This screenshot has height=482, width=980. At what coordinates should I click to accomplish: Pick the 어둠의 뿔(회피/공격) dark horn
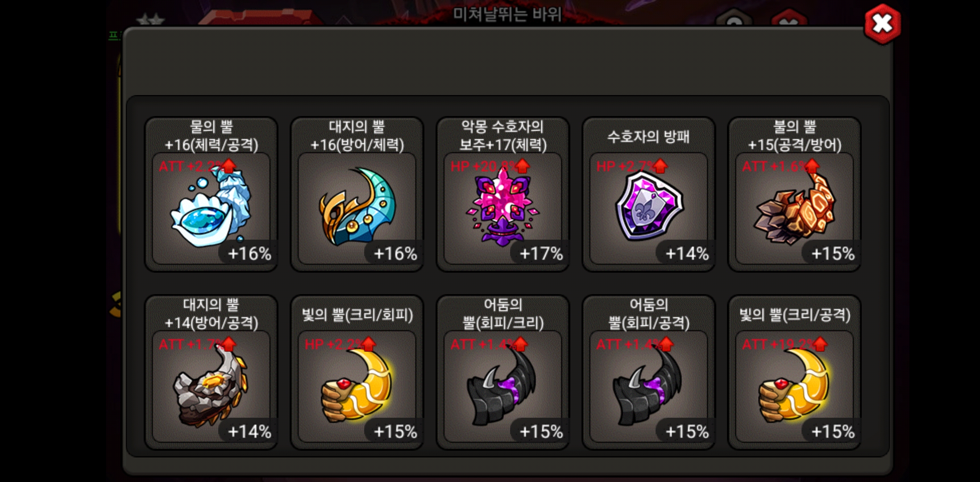(x=649, y=373)
